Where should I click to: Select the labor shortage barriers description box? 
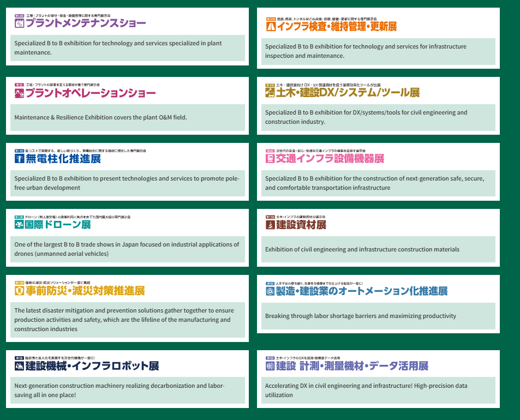pos(378,316)
